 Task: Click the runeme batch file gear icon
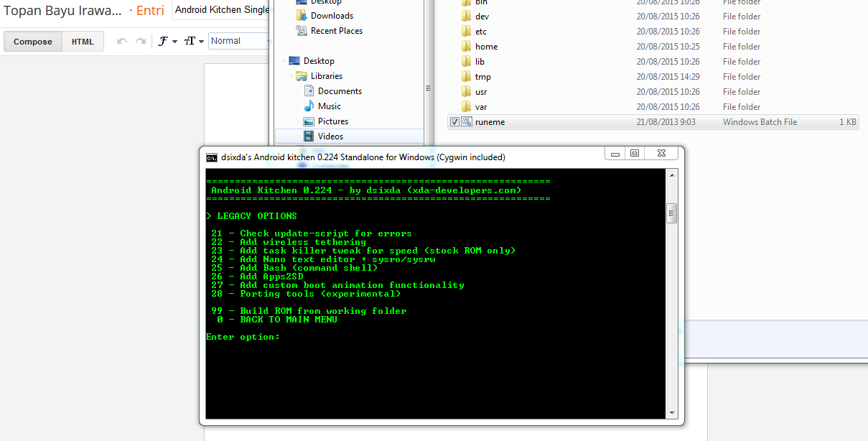tap(466, 122)
